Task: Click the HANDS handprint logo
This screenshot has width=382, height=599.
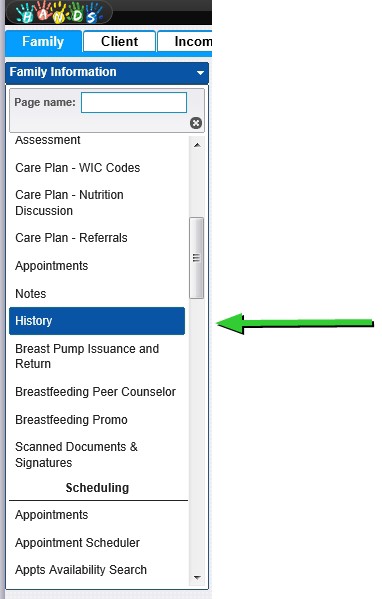Action: point(59,12)
